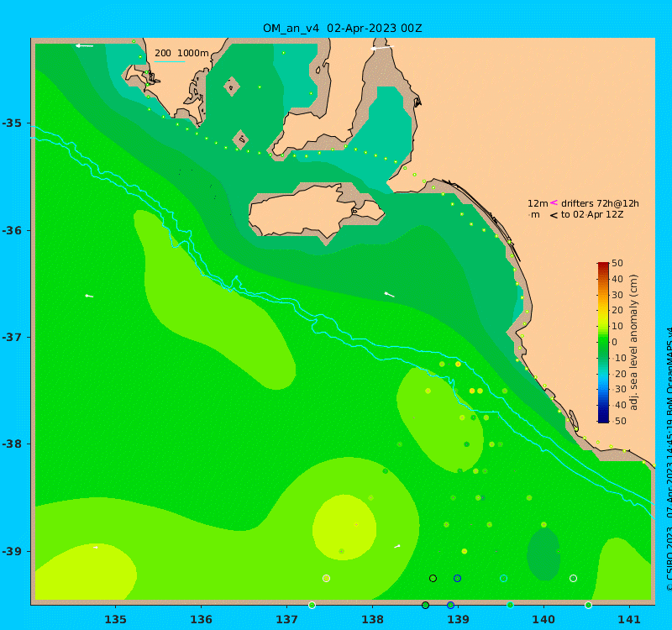Click the blue circle marker inside the map
This screenshot has width=672, height=630.
pyautogui.click(x=457, y=579)
